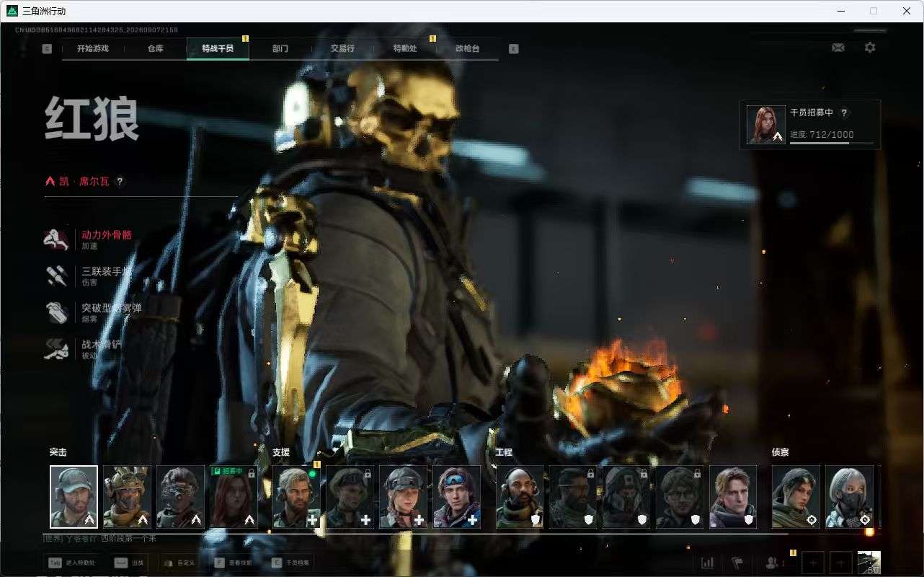Select the bearded support operator with the green dot
This screenshot has width=924, height=577.
(296, 497)
